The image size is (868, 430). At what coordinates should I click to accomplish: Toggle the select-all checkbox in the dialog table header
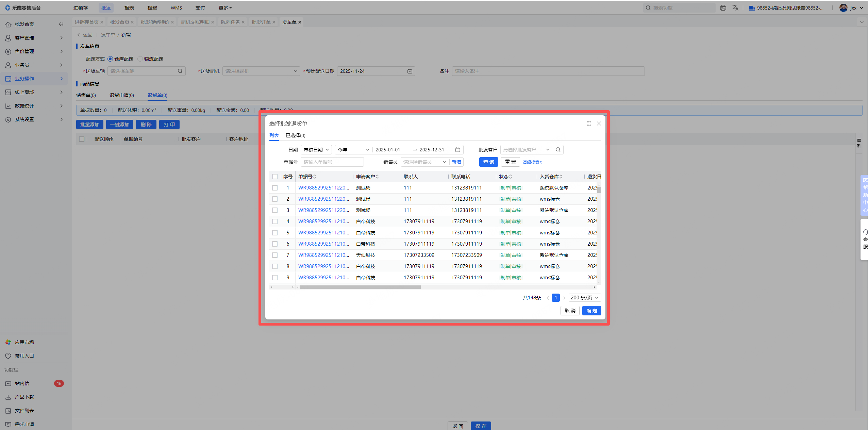click(x=275, y=177)
